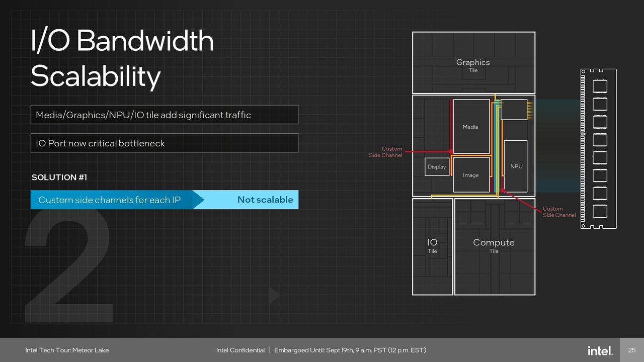Select the unlabeled block with yellow pins
Viewport: 644px width, 362px height.
[514, 109]
